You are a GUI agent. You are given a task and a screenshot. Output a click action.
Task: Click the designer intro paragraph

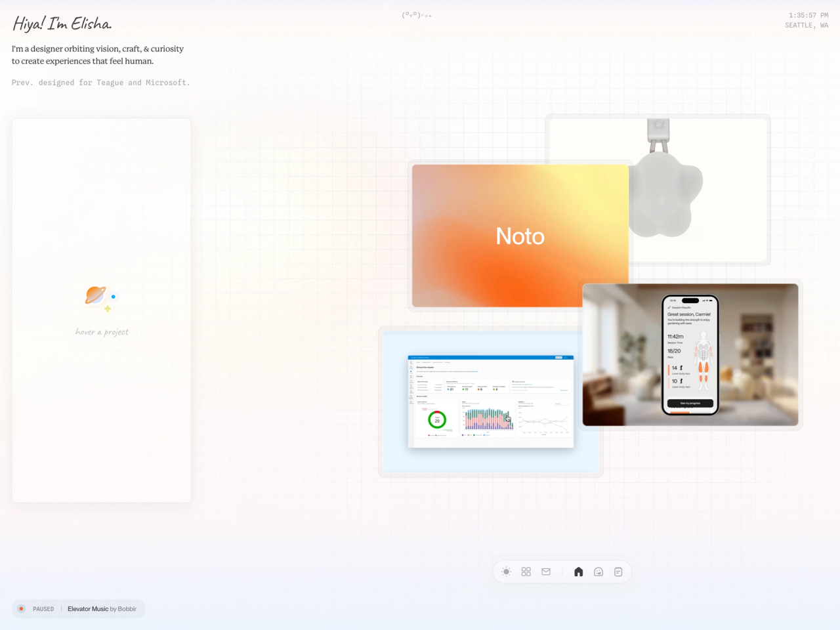coord(98,55)
